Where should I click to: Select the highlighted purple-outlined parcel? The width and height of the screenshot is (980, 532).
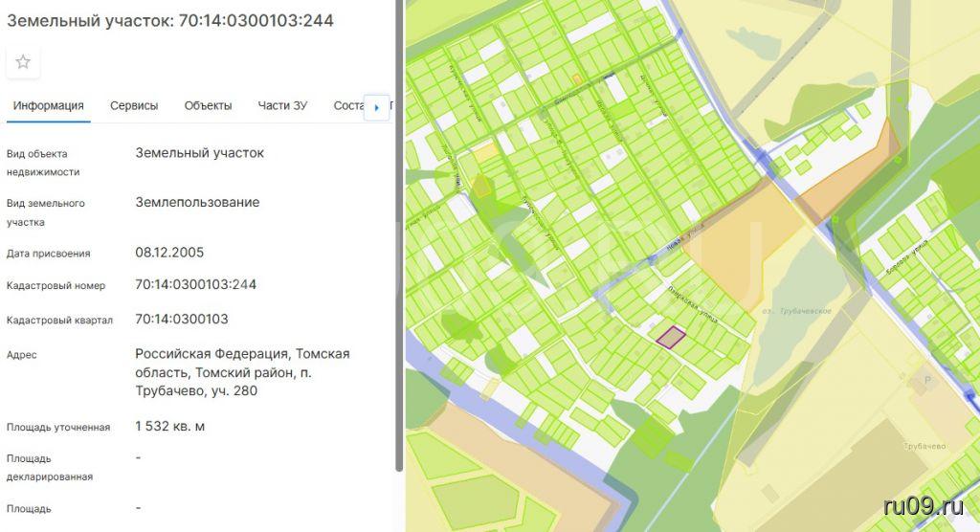670,336
